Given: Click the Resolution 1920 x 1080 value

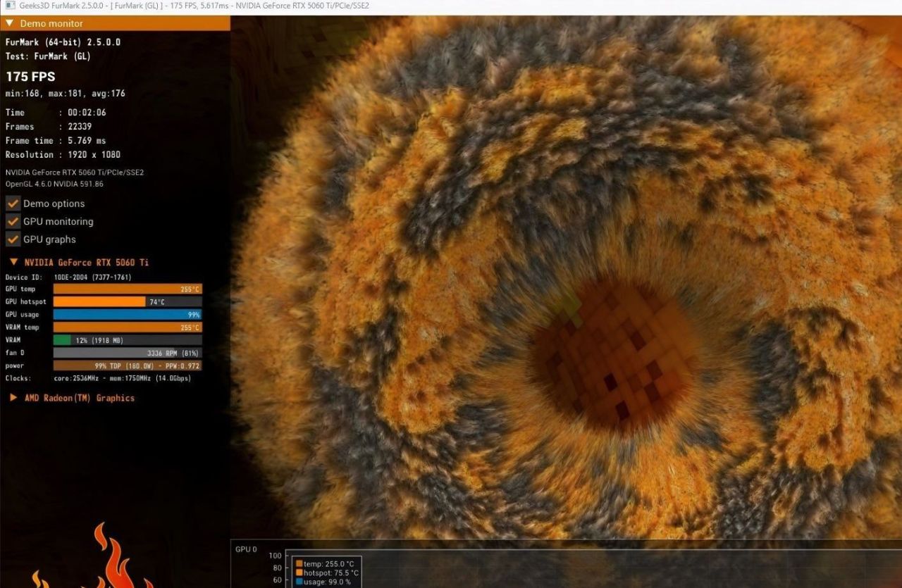Looking at the screenshot, I should click(94, 155).
